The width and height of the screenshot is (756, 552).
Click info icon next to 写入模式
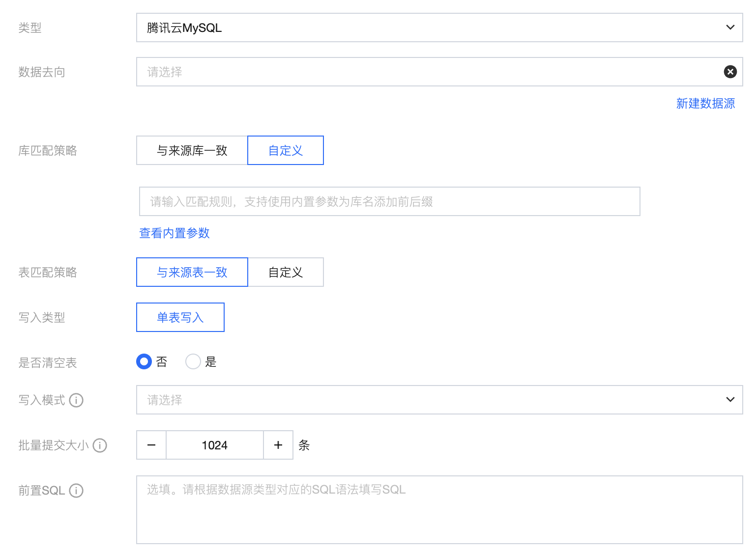point(76,400)
